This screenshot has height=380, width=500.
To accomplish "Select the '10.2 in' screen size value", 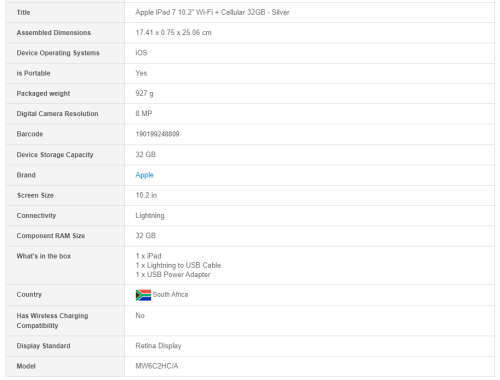I will [x=146, y=195].
